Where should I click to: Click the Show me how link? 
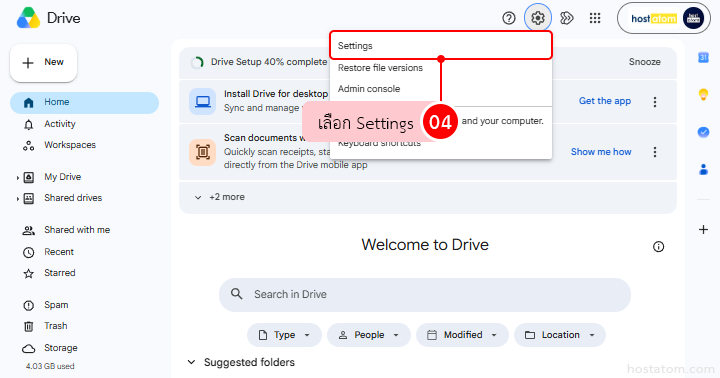601,152
